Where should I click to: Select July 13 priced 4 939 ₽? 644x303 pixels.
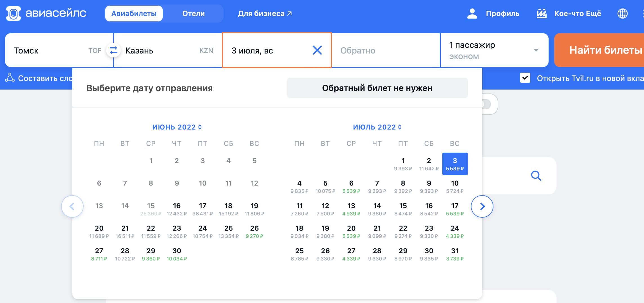pyautogui.click(x=351, y=209)
